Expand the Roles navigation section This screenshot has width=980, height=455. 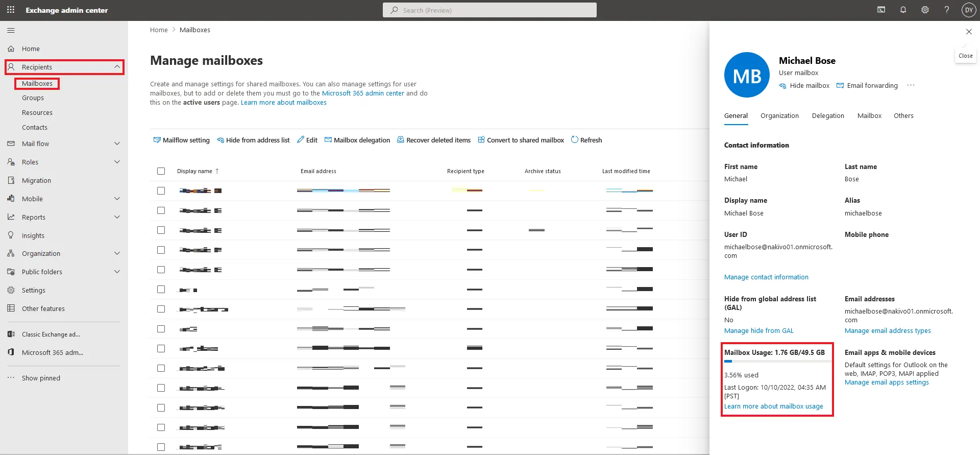click(x=117, y=162)
